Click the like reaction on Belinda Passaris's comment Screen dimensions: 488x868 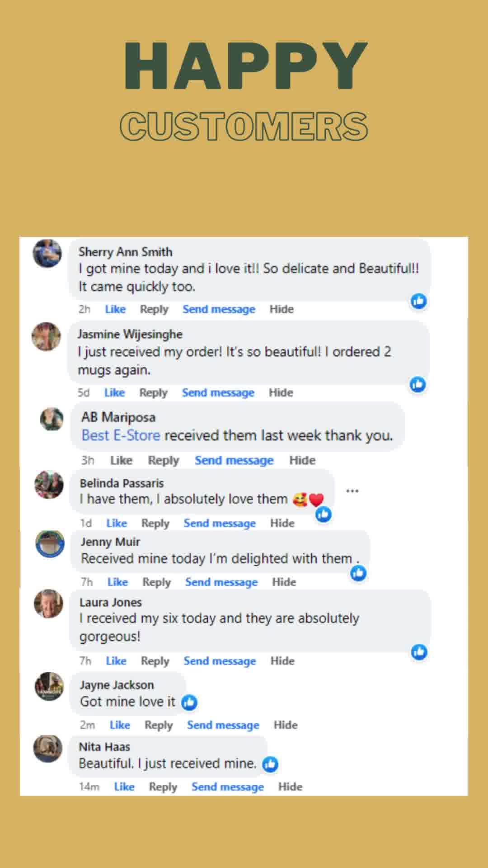pos(324,514)
